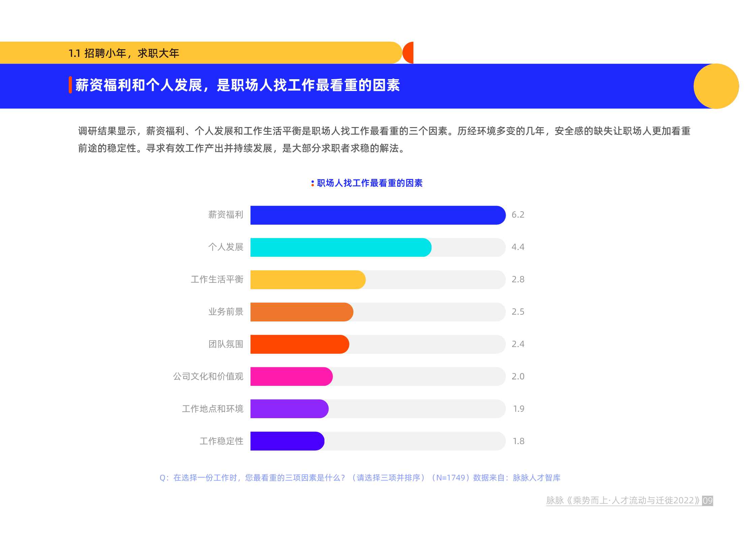Select the '团队氛围' row label
756x557 pixels.
225,344
